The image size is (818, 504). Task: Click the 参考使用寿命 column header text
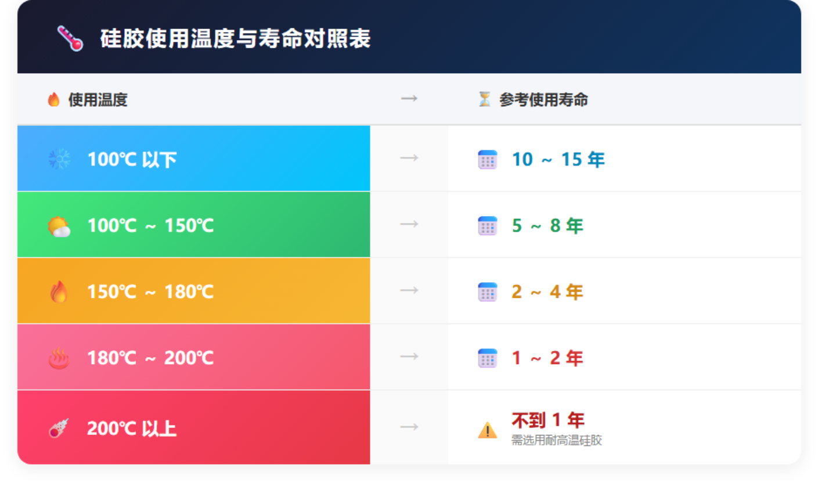pyautogui.click(x=544, y=100)
